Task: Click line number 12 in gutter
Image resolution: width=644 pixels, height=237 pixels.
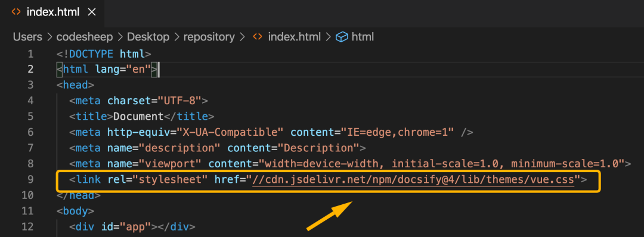Action: pos(27,227)
